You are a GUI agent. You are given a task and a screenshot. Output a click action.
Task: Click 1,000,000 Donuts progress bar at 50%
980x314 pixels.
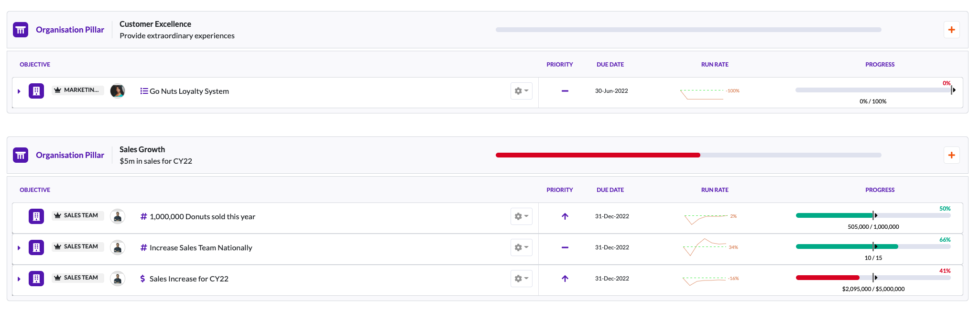click(873, 215)
